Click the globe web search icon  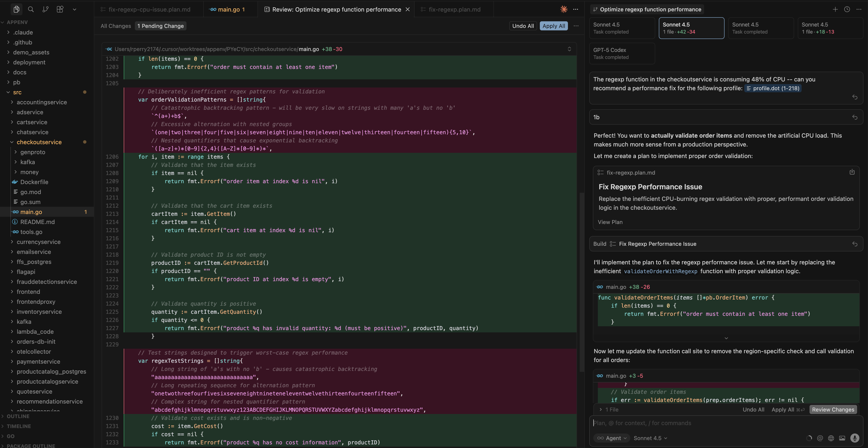(831, 438)
